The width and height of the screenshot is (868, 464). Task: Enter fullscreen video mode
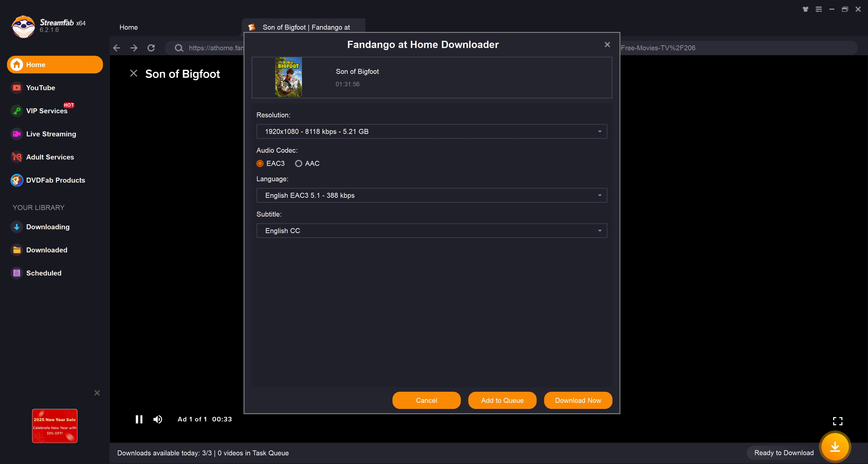pos(837,421)
